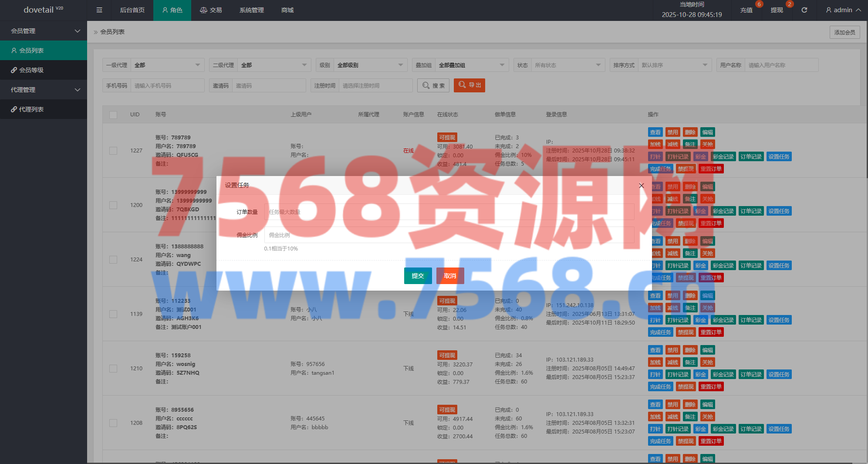Viewport: 868px width, 464px height.
Task: Click the sidebar collapse hamburger icon
Action: [x=99, y=10]
